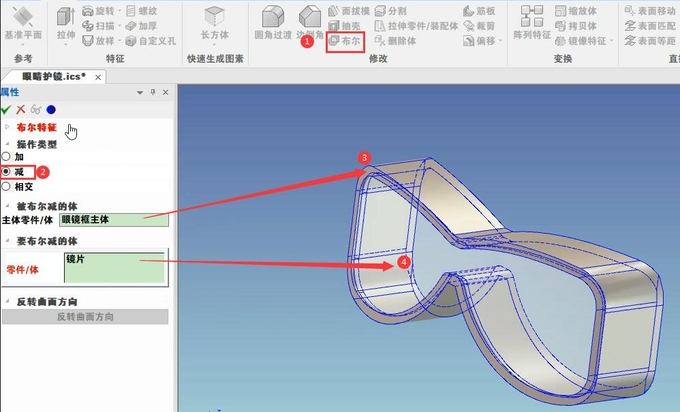
Task: Collapse the 要布尔减的体 section
Action: pos(7,240)
